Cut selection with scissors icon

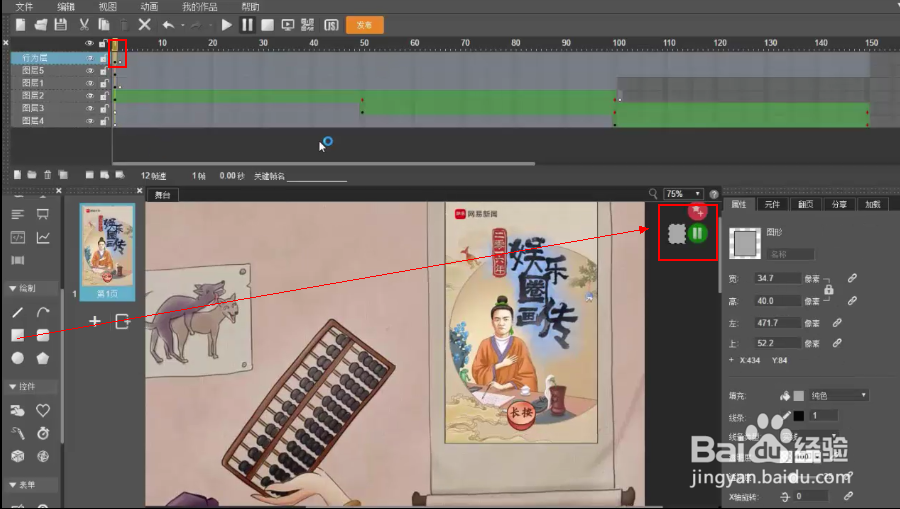pyautogui.click(x=84, y=25)
